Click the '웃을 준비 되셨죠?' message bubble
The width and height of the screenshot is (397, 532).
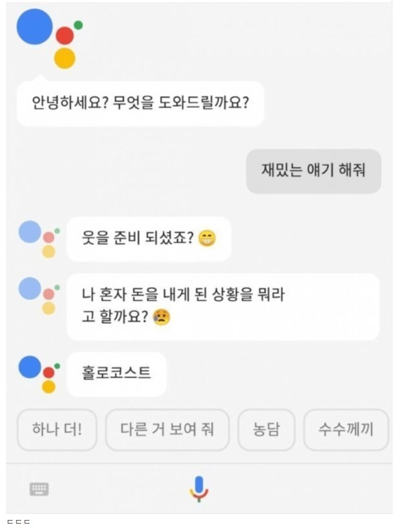pos(149,239)
